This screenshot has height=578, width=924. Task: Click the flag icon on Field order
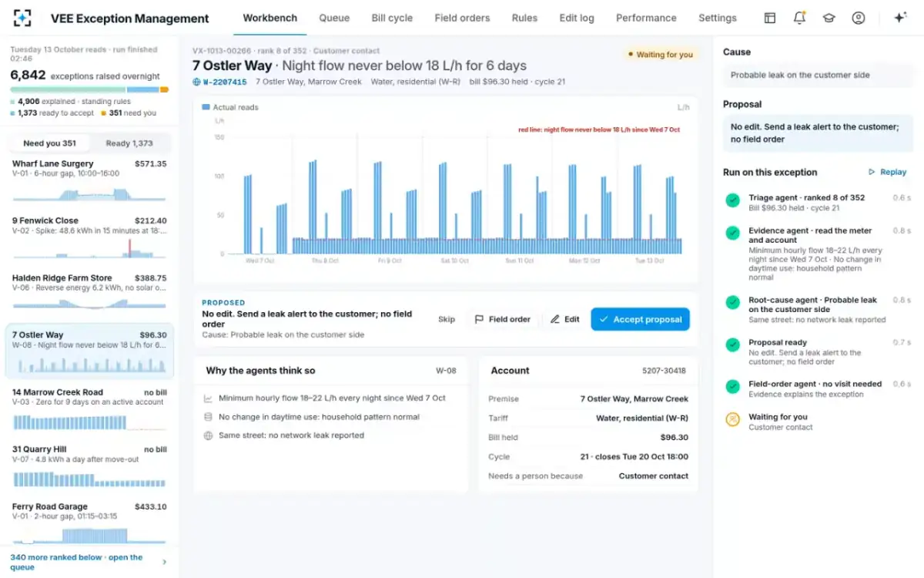pyautogui.click(x=479, y=319)
